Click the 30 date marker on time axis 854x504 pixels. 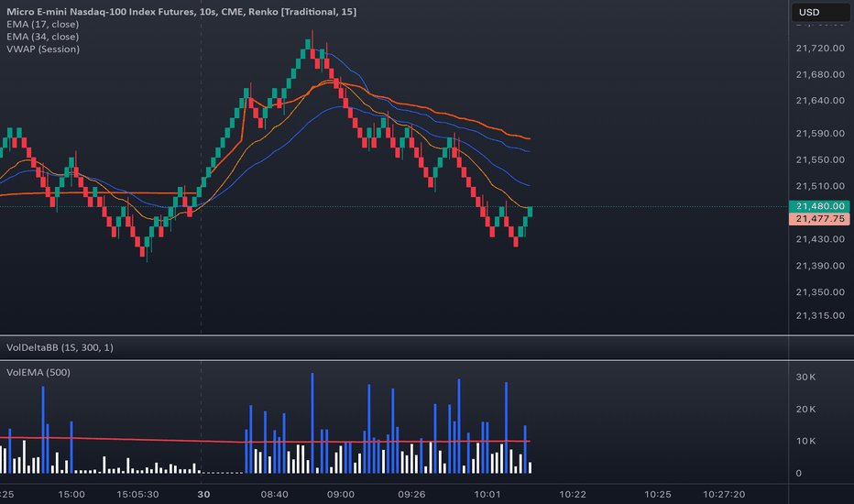coord(203,494)
